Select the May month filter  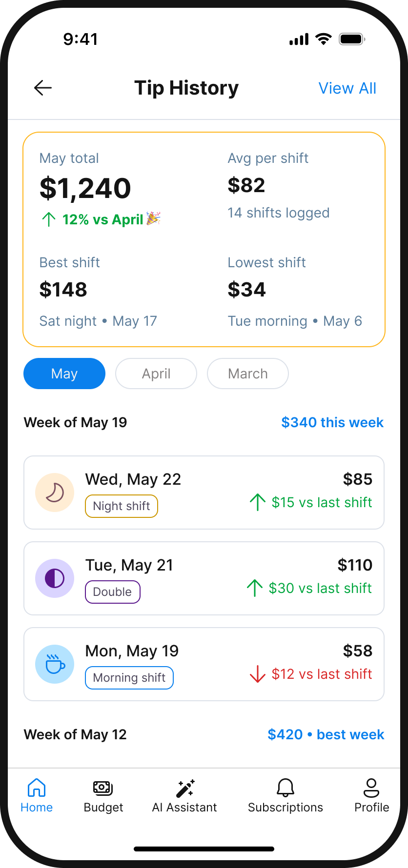coord(64,374)
